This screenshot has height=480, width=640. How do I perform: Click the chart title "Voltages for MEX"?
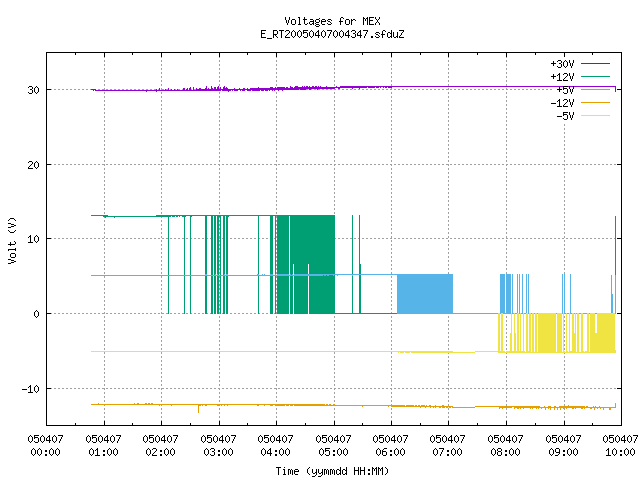click(332, 21)
